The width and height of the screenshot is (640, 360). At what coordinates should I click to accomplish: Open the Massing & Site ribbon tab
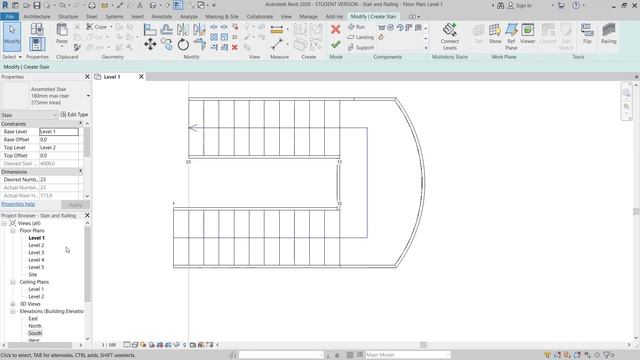[222, 17]
